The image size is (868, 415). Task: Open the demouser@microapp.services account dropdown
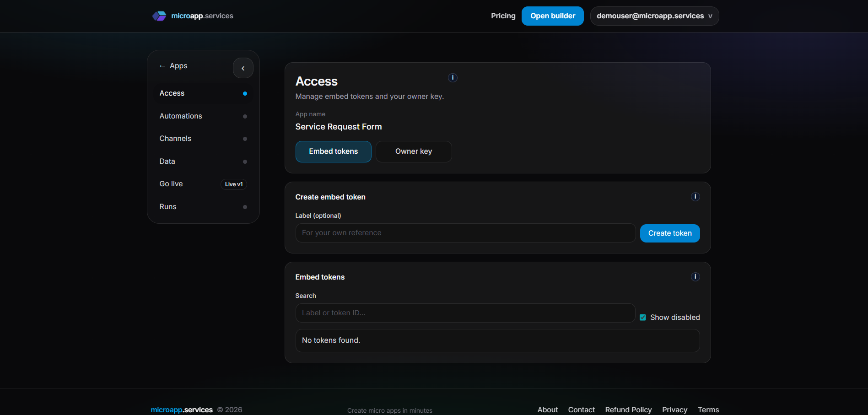click(654, 16)
